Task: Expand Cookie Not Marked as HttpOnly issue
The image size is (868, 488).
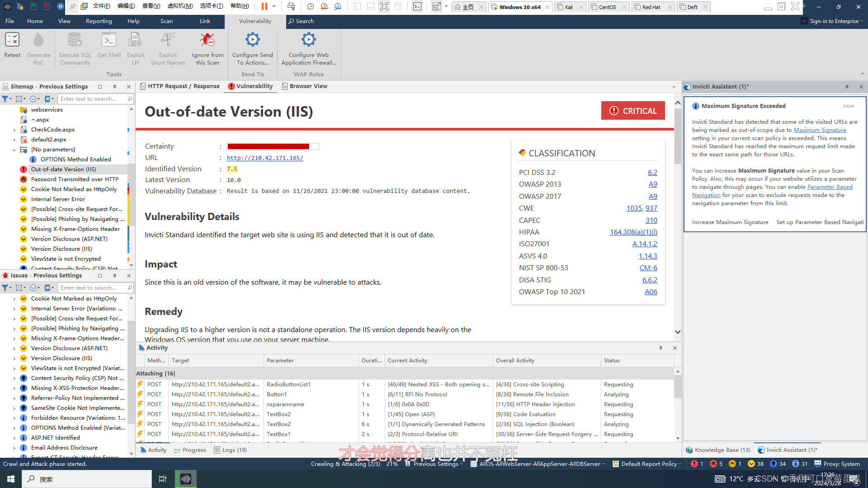Action: point(14,299)
